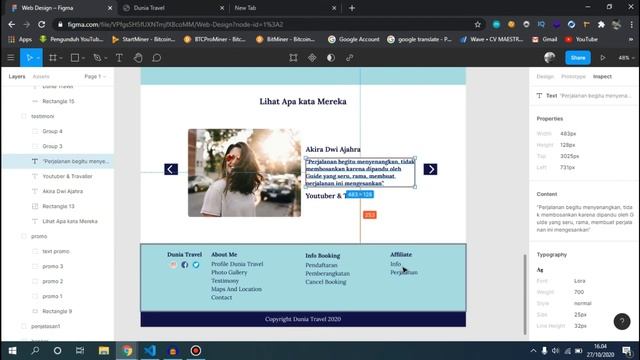Select the Hand tool

click(x=138, y=58)
